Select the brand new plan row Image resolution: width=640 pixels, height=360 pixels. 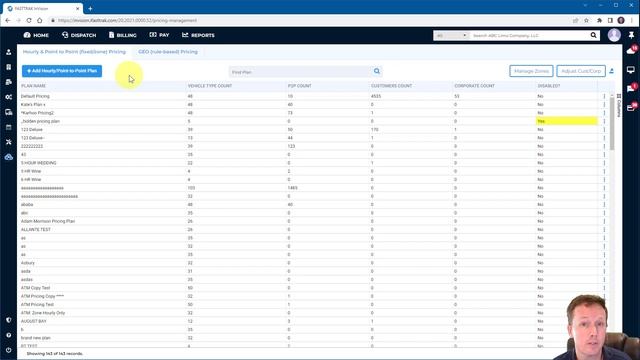tap(310, 338)
